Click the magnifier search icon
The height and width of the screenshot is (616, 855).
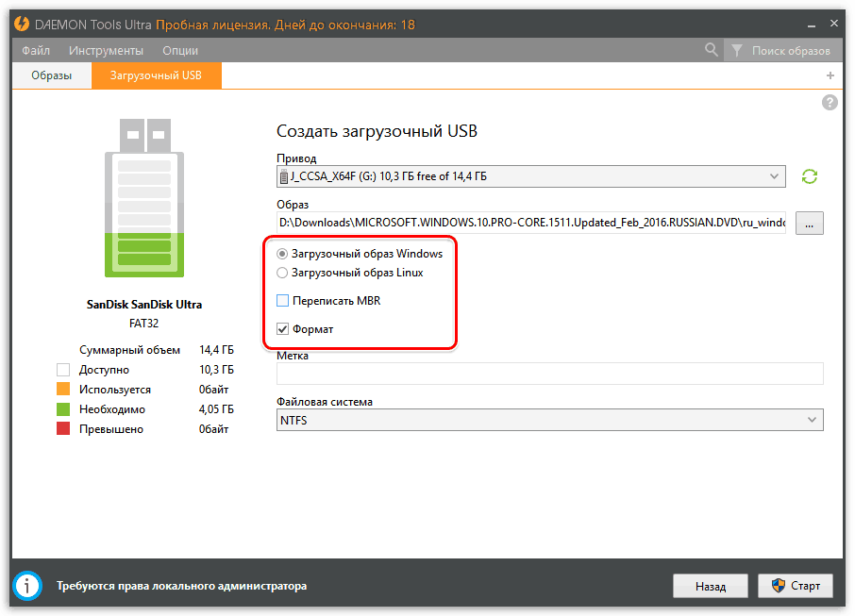[712, 50]
